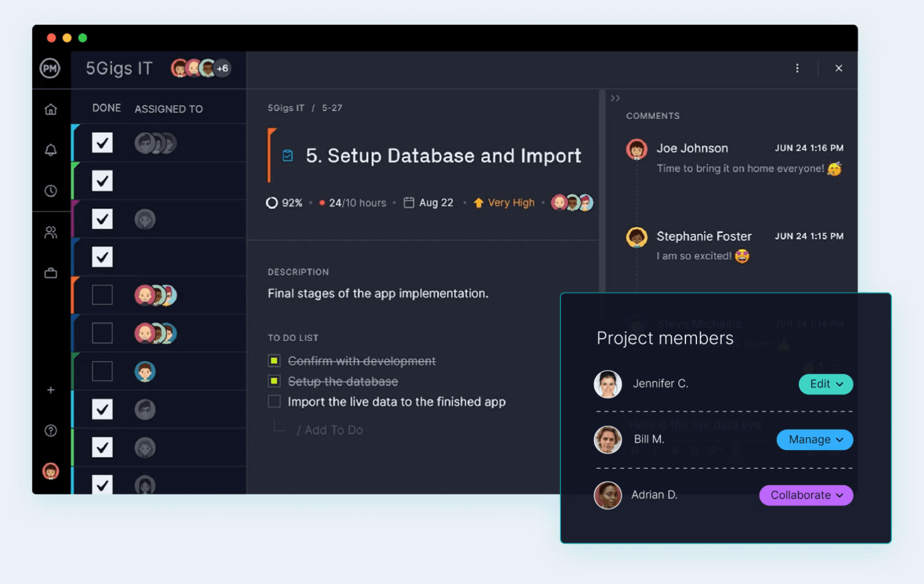Click the 'Add To Do' input field
The height and width of the screenshot is (584, 924).
[333, 430]
